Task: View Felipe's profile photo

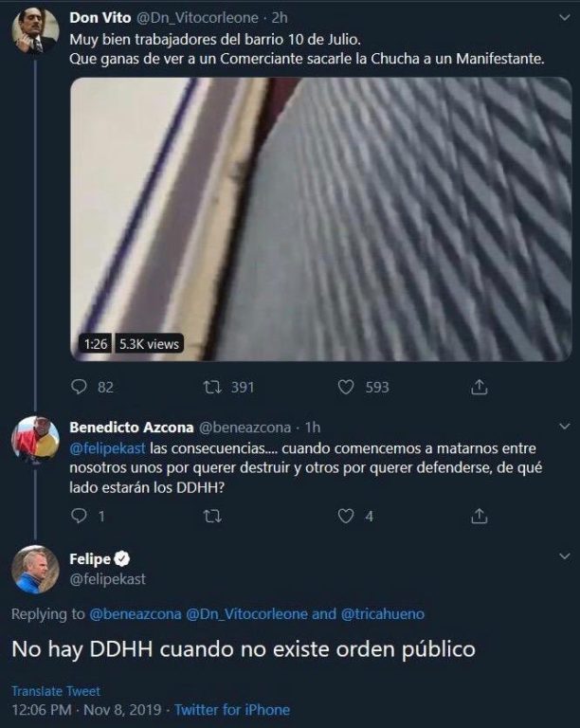Action: (35, 569)
